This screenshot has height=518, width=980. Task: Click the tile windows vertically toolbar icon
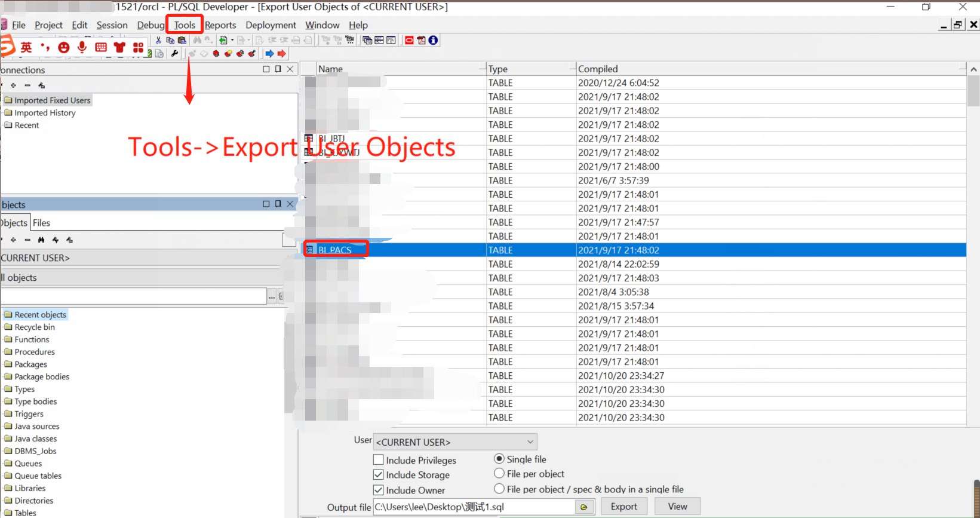391,40
